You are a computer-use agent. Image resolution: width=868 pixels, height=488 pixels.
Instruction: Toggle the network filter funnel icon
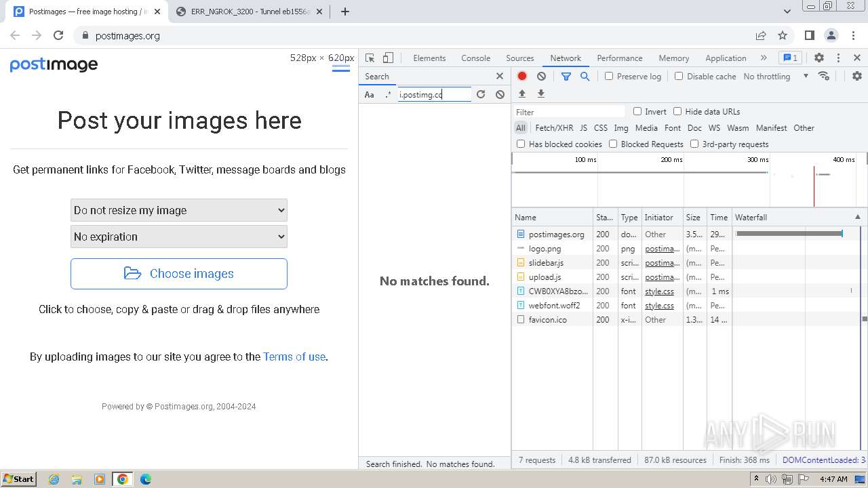pyautogui.click(x=566, y=77)
